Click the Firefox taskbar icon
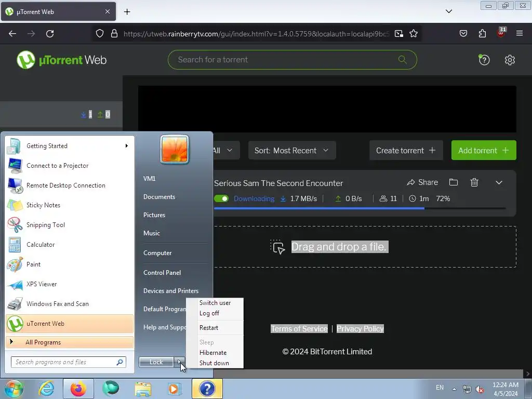The width and height of the screenshot is (532, 399). pos(78,389)
